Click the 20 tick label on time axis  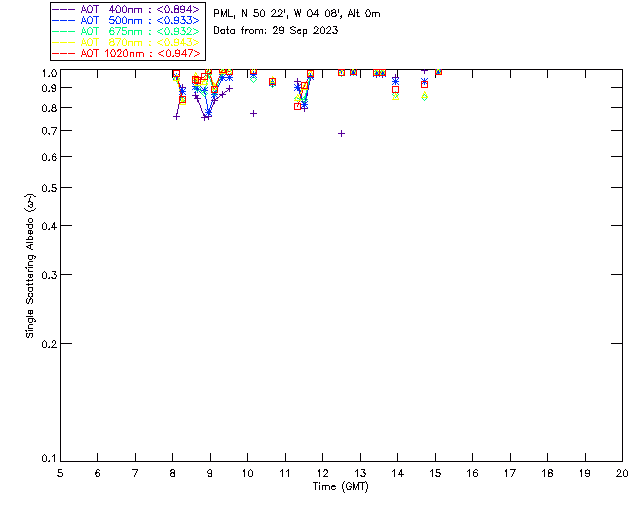tap(621, 472)
